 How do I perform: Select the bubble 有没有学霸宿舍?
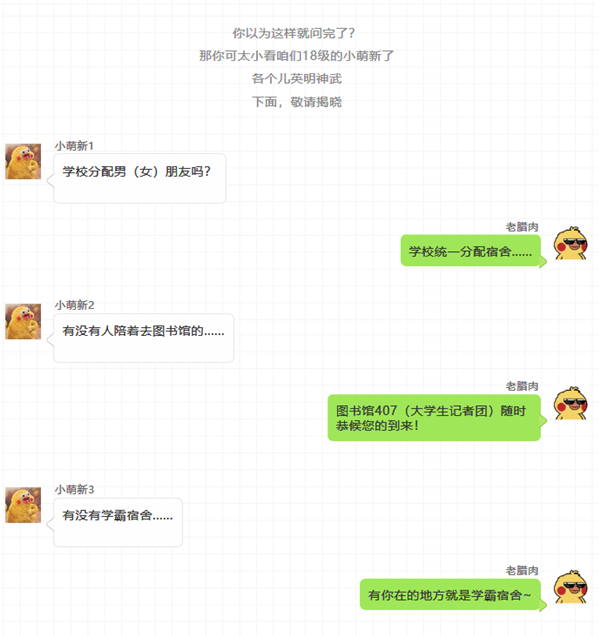pyautogui.click(x=118, y=522)
